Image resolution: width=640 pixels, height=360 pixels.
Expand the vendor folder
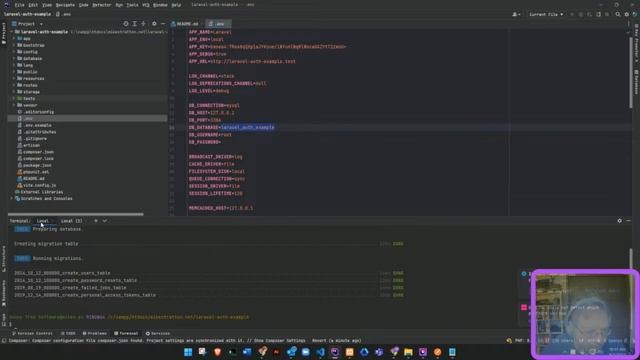coord(14,105)
